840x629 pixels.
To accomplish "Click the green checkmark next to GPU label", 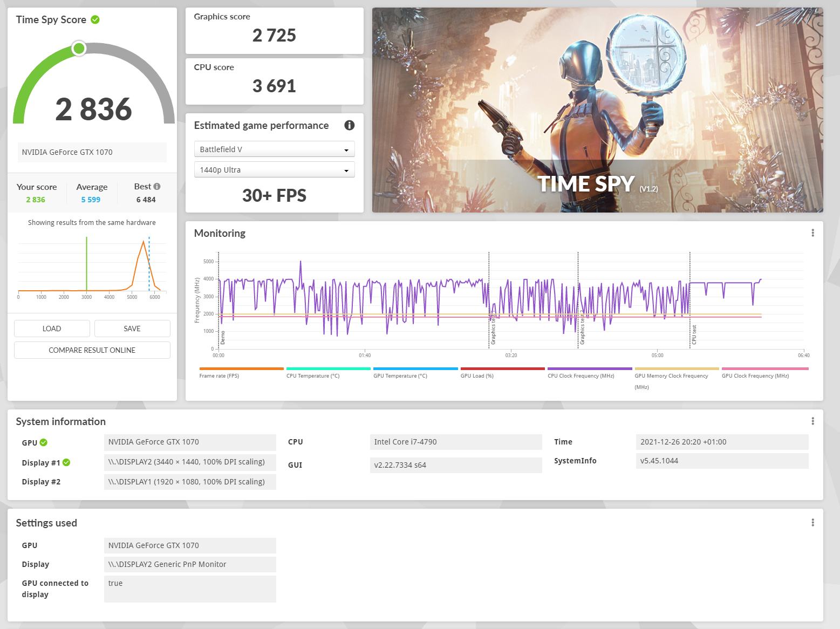I will pyautogui.click(x=44, y=442).
